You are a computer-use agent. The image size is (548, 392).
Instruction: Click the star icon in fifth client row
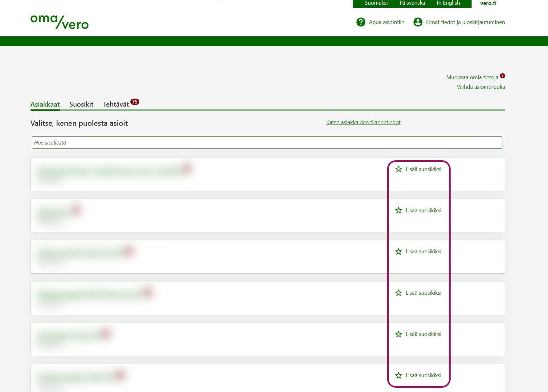[x=399, y=334]
